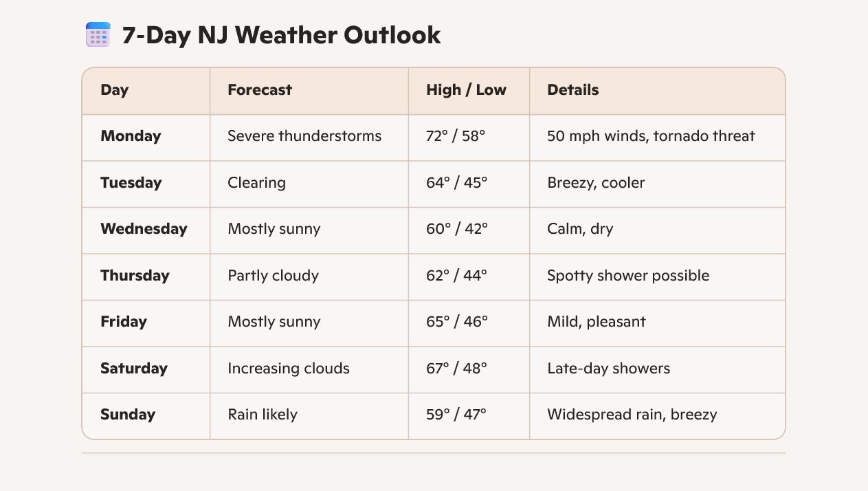Select the Severe thunderstorms forecast cell
The height and width of the screenshot is (491, 868).
304,136
